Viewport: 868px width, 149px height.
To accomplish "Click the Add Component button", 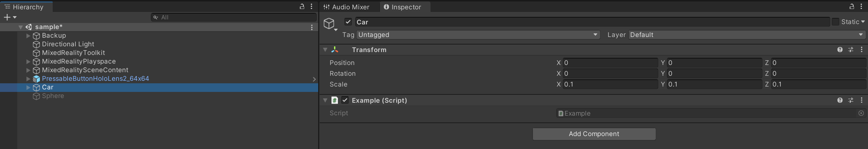I will click(x=594, y=134).
